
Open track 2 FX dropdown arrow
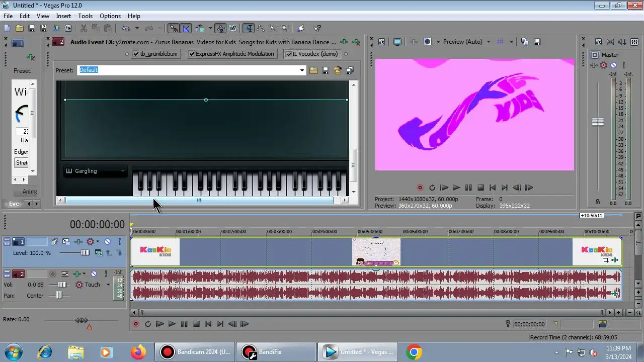click(84, 274)
